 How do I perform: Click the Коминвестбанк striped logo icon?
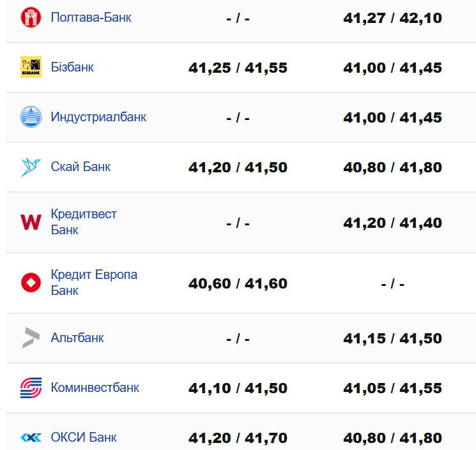(x=31, y=387)
